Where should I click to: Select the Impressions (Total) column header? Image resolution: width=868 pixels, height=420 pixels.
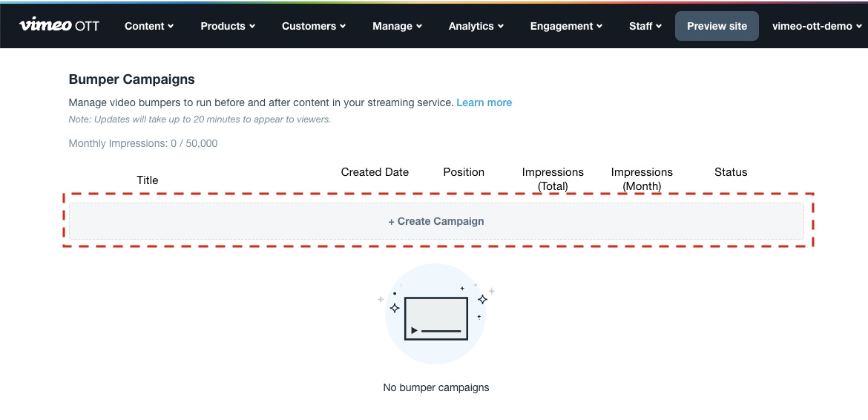(x=553, y=179)
